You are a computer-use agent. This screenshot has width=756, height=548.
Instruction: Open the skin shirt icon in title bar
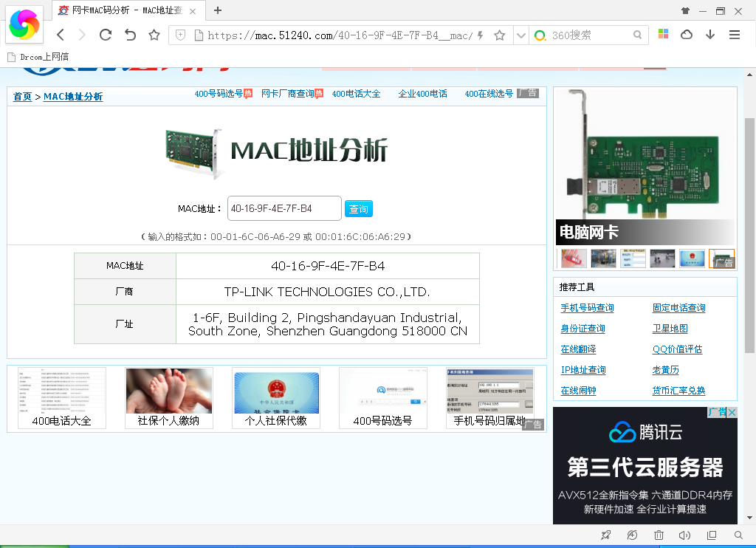pos(686,10)
